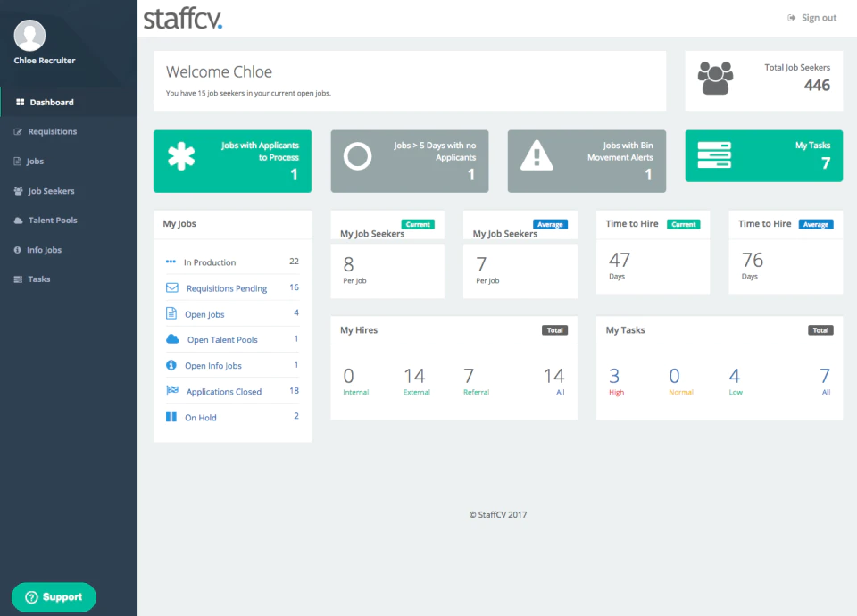
Task: Click the circle icon on no Applicants card
Action: pos(357,156)
